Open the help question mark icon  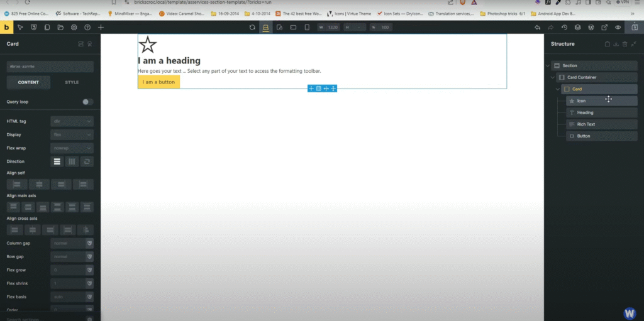87,27
